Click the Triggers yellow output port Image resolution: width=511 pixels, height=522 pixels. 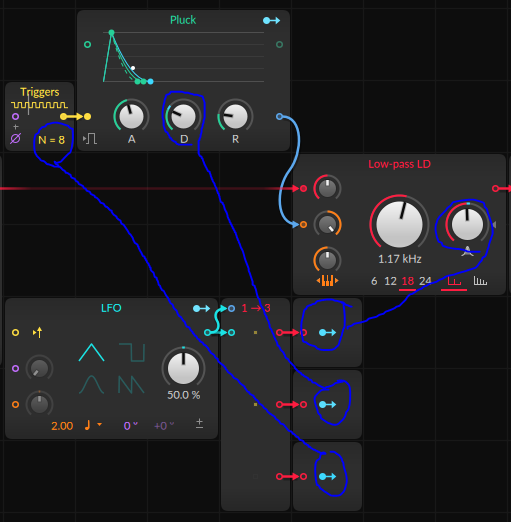(x=63, y=116)
